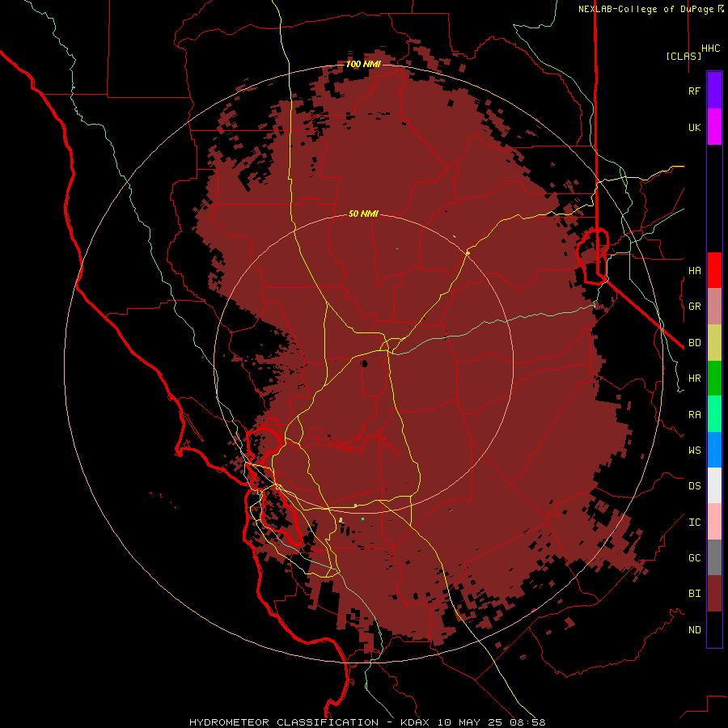The height and width of the screenshot is (728, 728).
Task: Click the 50 NMI range ring label
Action: point(363,214)
